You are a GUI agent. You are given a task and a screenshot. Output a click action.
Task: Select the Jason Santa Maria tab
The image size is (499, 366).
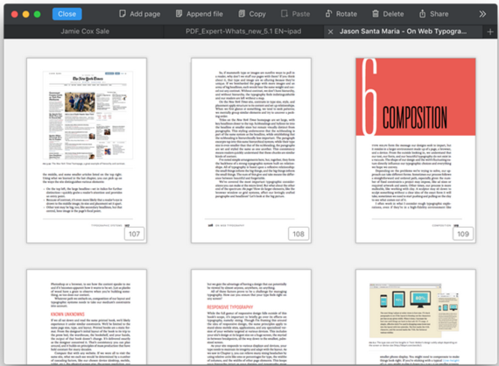403,31
